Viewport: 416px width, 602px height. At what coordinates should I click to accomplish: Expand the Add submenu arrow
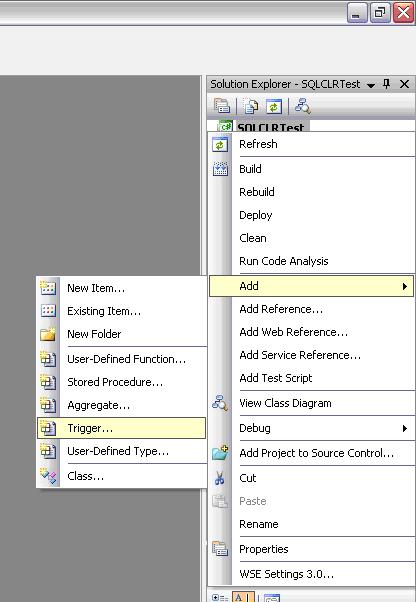[404, 286]
